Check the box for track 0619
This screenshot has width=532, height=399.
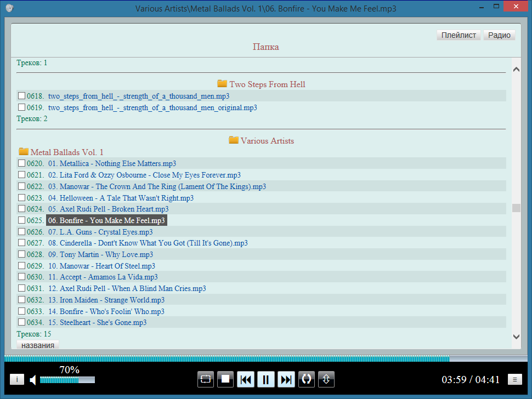tap(21, 107)
